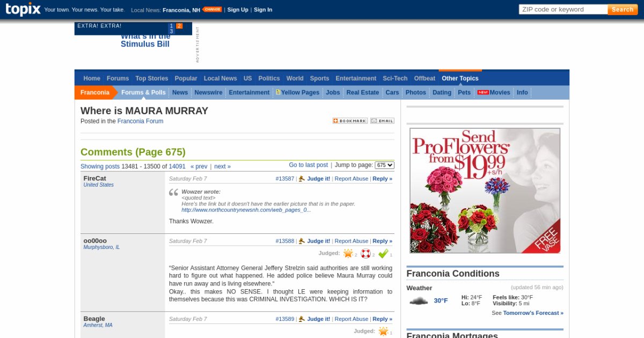644x338 pixels.
Task: Click the ZIP code or keyword field
Action: point(563,9)
